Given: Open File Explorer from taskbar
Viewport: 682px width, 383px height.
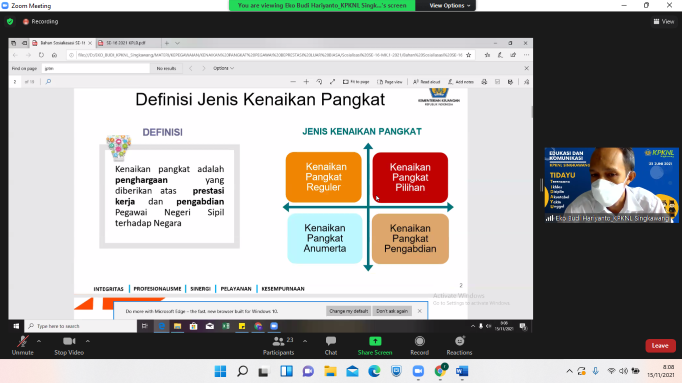Looking at the screenshot, I should click(x=331, y=371).
